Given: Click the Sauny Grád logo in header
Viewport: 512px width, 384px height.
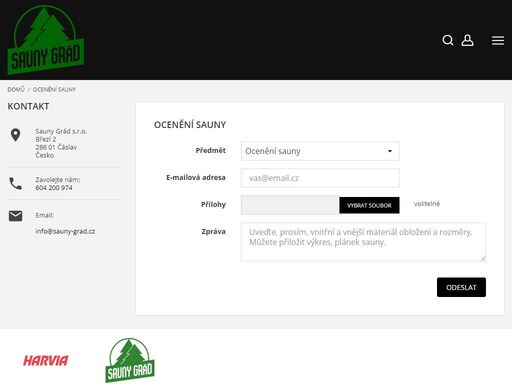Looking at the screenshot, I should pos(46,39).
